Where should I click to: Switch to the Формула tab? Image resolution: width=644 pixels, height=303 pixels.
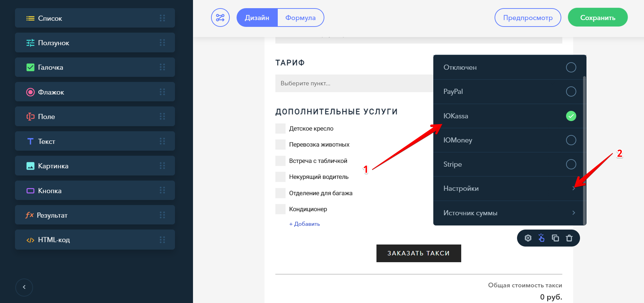coord(301,18)
